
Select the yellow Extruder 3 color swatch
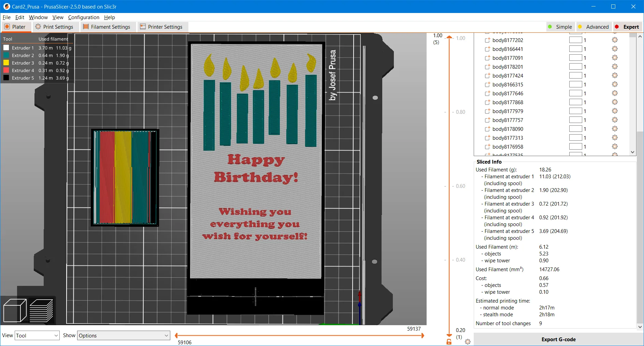point(6,63)
